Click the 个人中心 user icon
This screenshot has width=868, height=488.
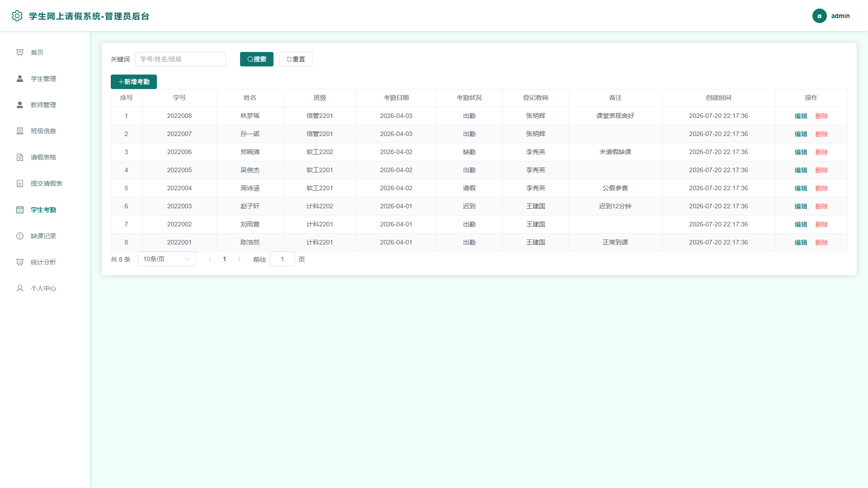click(x=20, y=288)
